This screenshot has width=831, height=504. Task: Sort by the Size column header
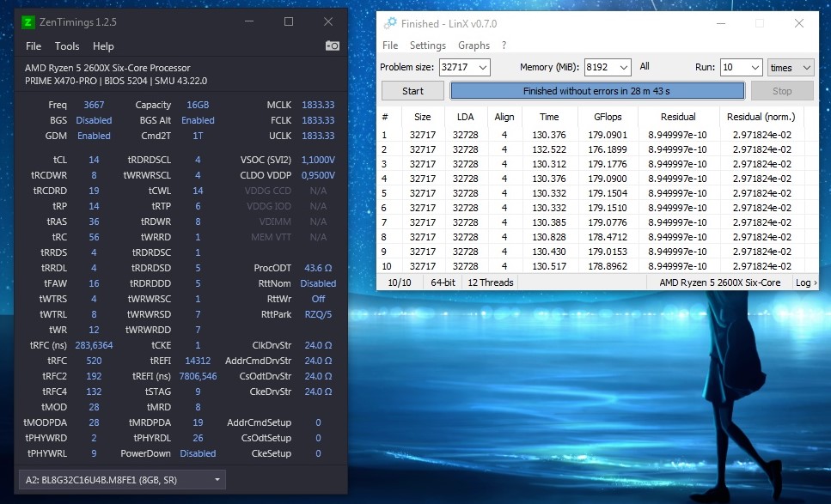[423, 117]
